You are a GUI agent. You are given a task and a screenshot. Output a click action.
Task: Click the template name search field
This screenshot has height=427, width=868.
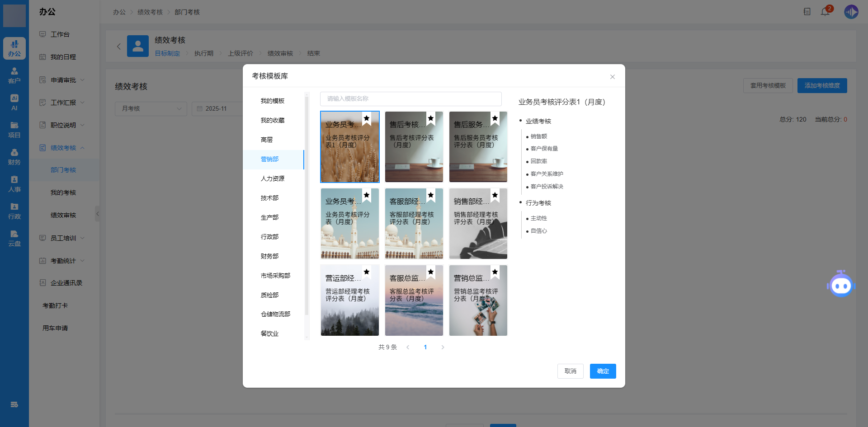[410, 99]
